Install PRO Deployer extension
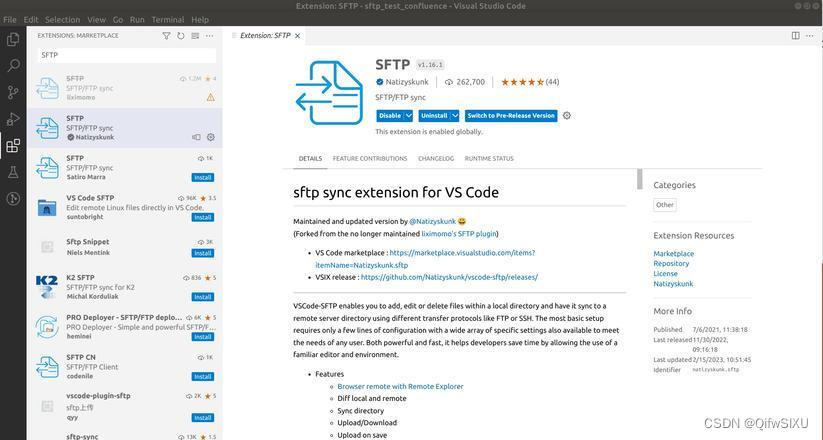The height and width of the screenshot is (440, 823). pos(203,337)
